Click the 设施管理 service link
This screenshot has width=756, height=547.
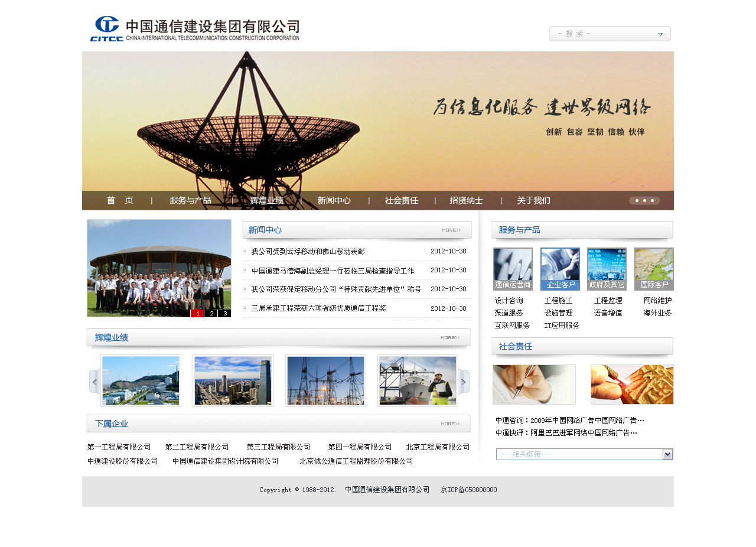point(559,313)
